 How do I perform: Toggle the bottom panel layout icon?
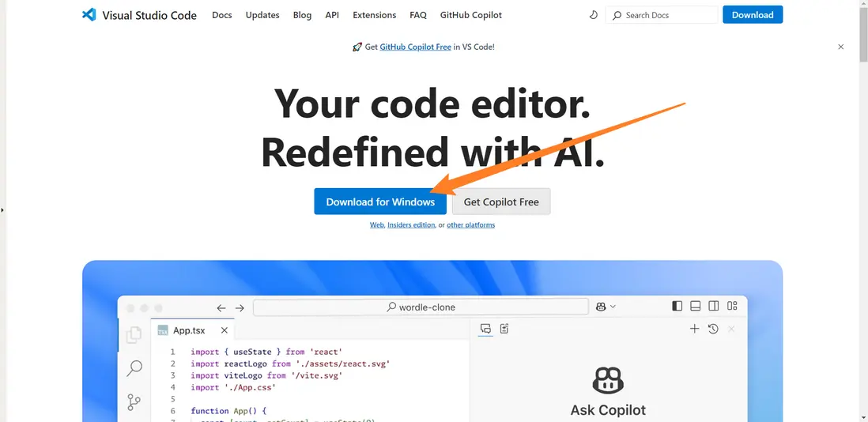click(x=696, y=306)
